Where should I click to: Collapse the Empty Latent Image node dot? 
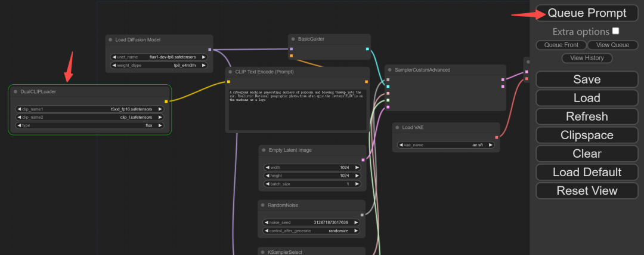[263, 150]
